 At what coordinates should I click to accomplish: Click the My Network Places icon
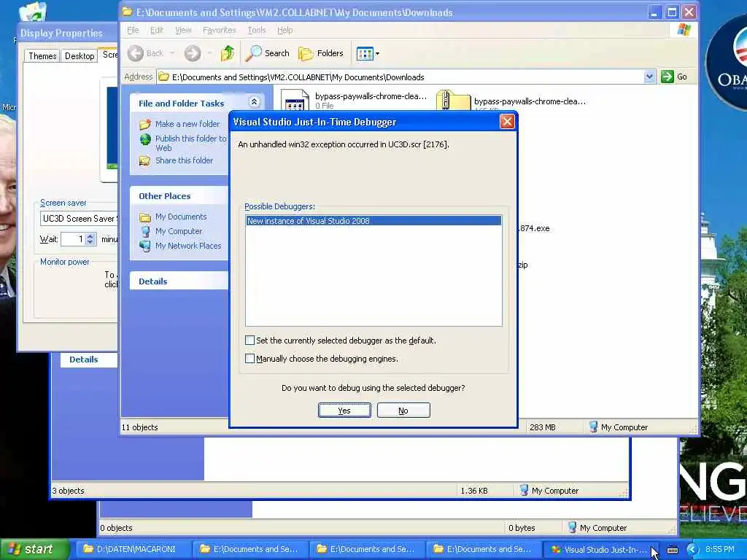click(x=145, y=246)
